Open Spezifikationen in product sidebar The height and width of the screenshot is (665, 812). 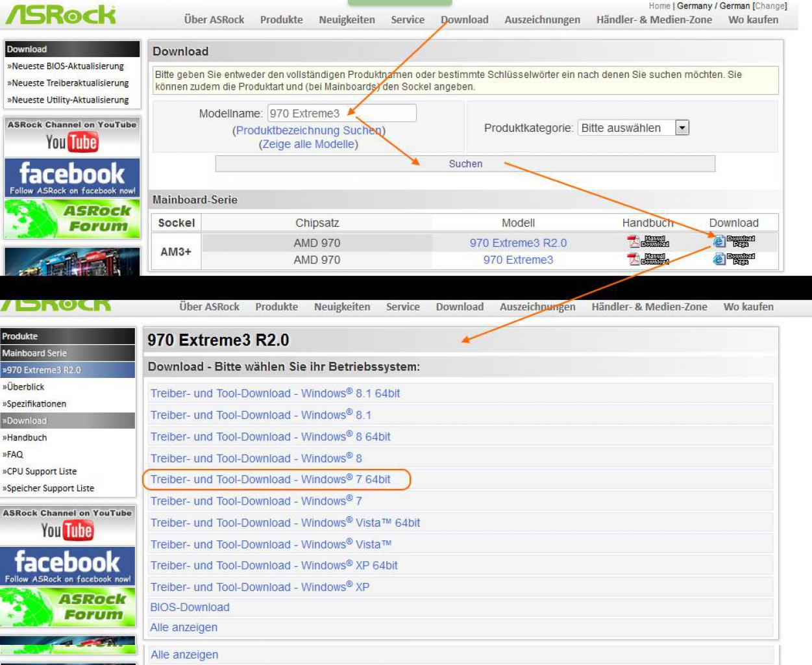(x=34, y=404)
